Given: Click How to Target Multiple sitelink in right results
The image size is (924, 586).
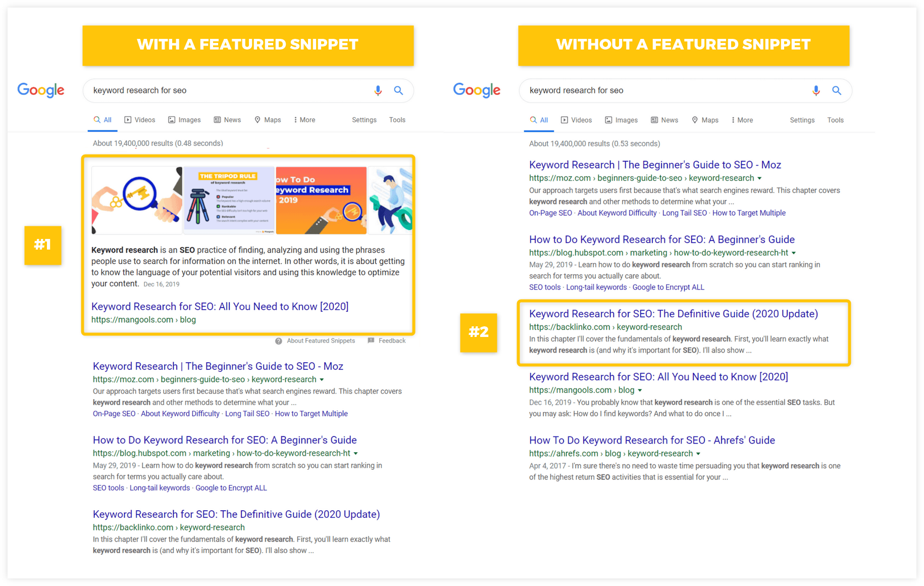Looking at the screenshot, I should pyautogui.click(x=749, y=213).
